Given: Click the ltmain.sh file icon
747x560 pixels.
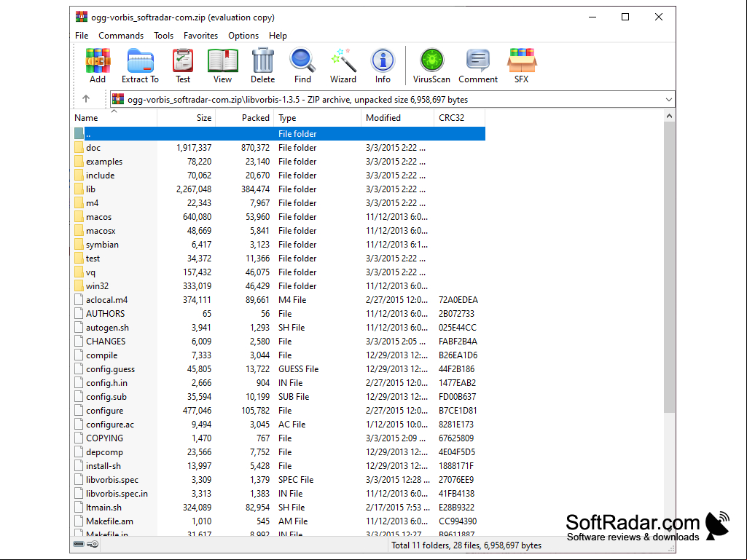Looking at the screenshot, I should 79,507.
